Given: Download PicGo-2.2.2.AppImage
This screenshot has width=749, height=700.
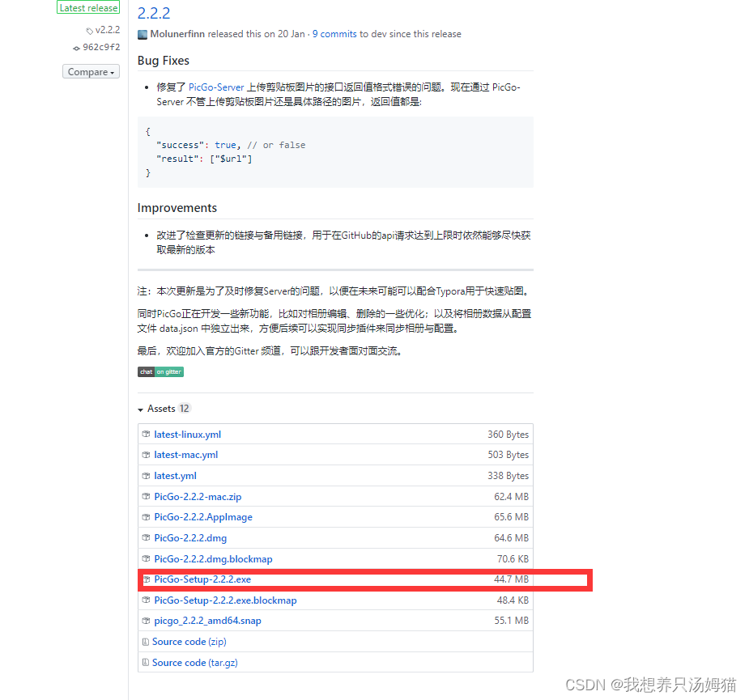Looking at the screenshot, I should coord(203,516).
